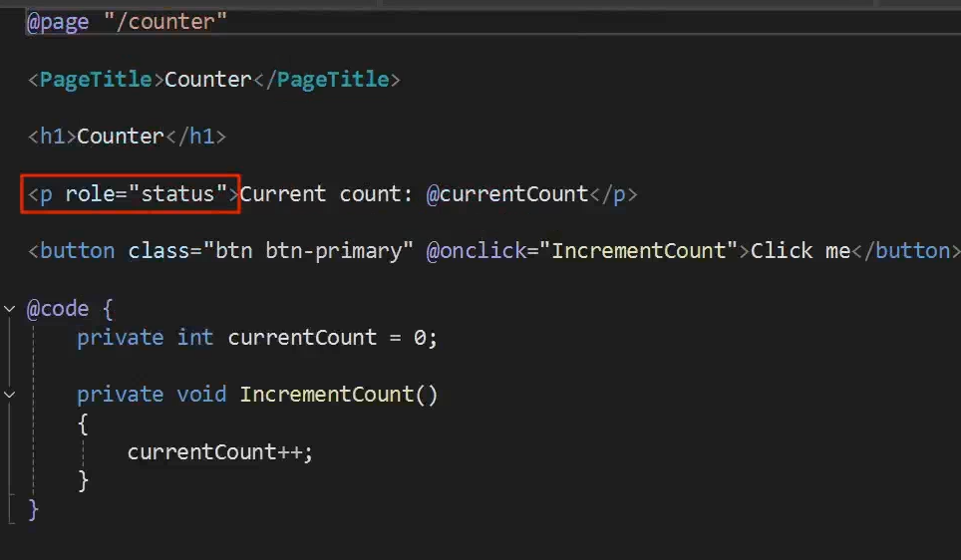The height and width of the screenshot is (560, 961).
Task: Click the role="status" attribute
Action: coord(146,194)
